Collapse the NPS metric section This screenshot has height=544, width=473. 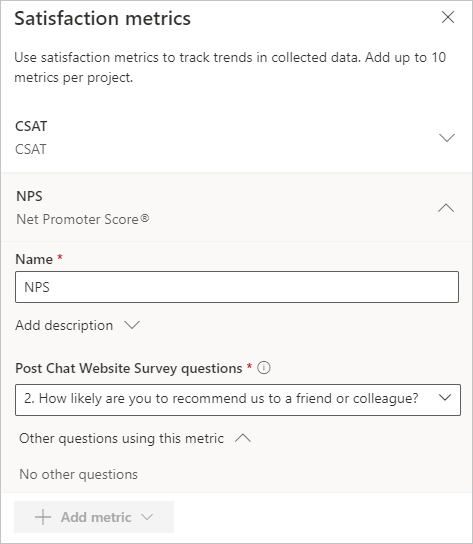tap(446, 208)
